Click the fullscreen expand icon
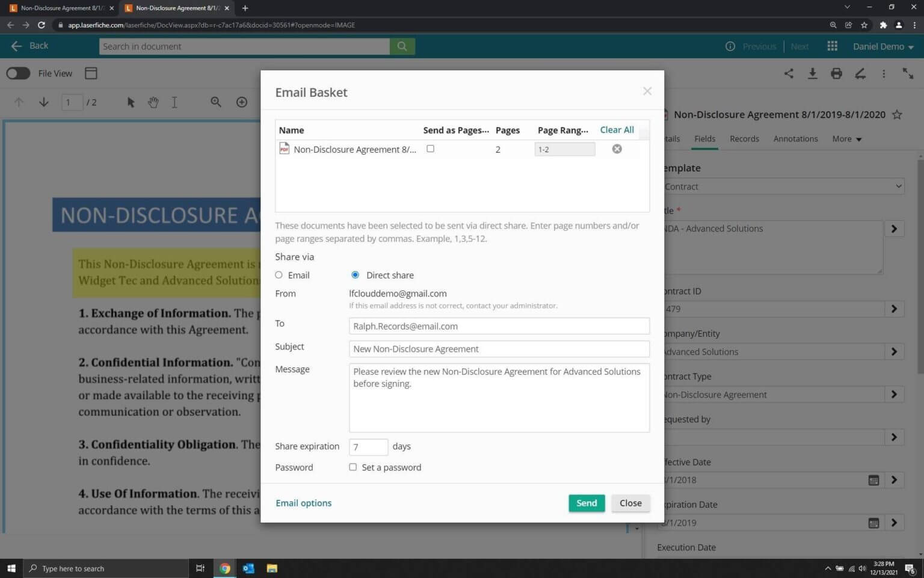Image resolution: width=924 pixels, height=578 pixels. pos(908,73)
